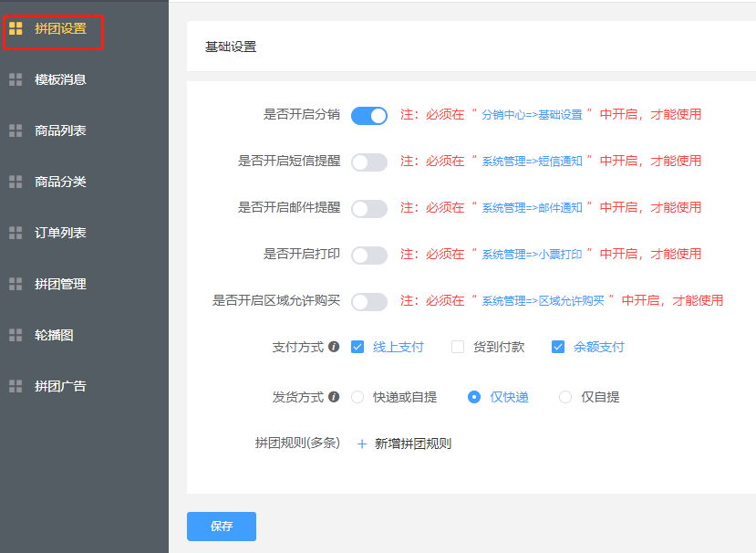Image resolution: width=756 pixels, height=553 pixels.
Task: Check the 货到付款 payment checkbox
Action: (458, 347)
